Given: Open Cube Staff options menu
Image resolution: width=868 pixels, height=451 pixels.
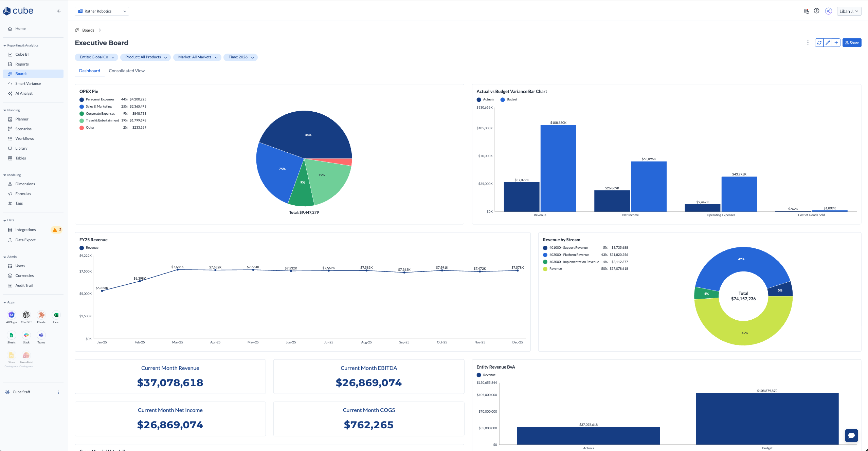Looking at the screenshot, I should click(x=58, y=392).
